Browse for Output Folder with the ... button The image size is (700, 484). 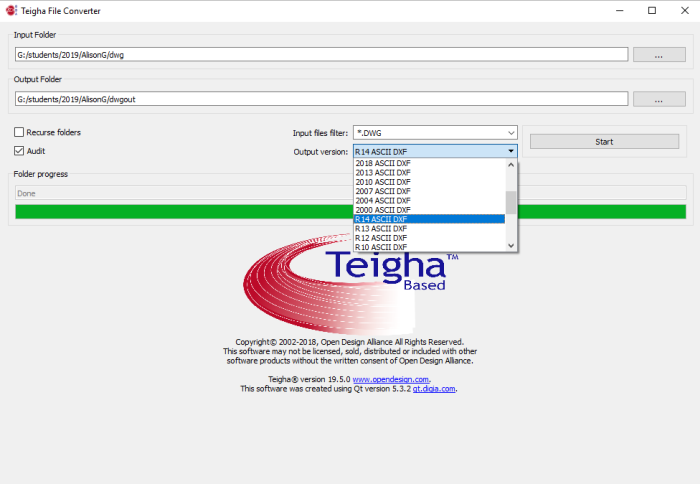click(659, 99)
